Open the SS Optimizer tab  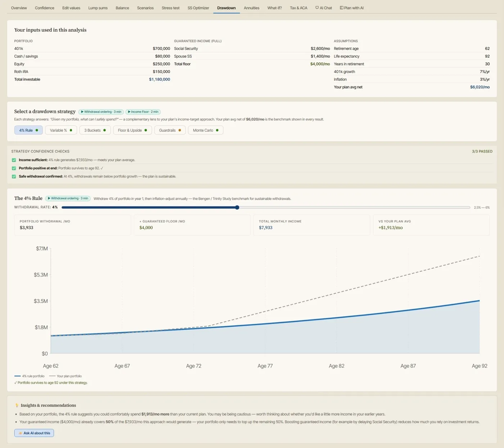point(198,8)
